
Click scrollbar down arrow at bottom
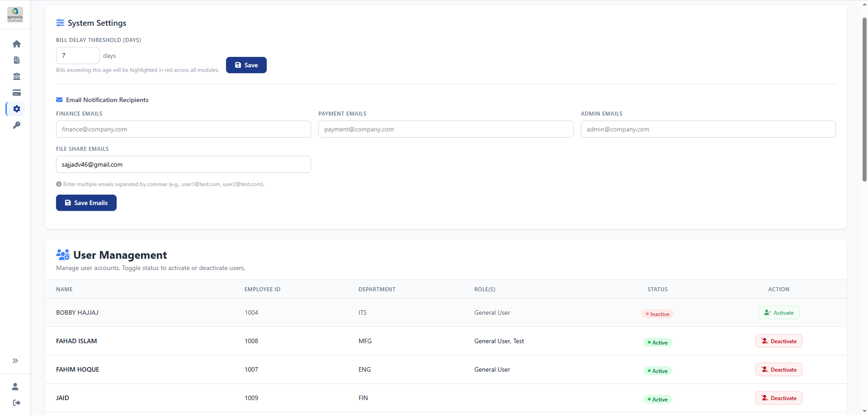tap(864, 411)
